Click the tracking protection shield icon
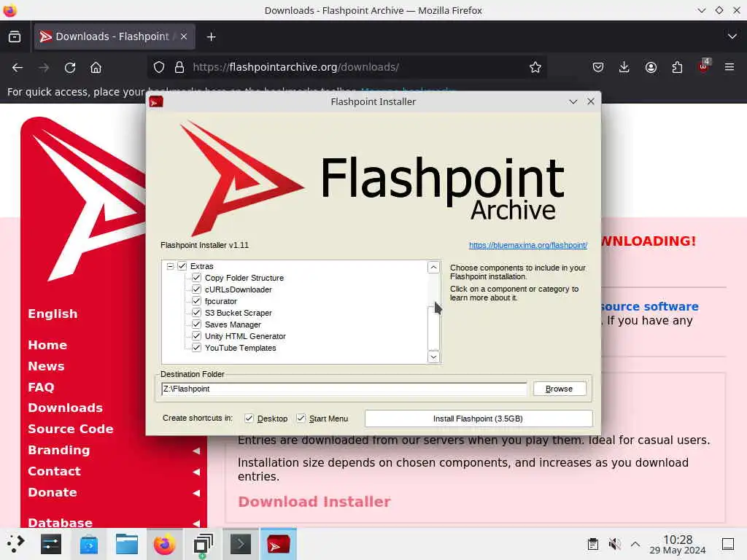 click(x=159, y=67)
